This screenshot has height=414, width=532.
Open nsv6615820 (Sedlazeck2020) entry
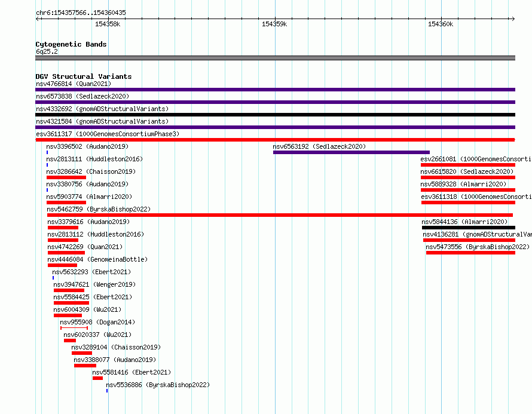(x=467, y=171)
